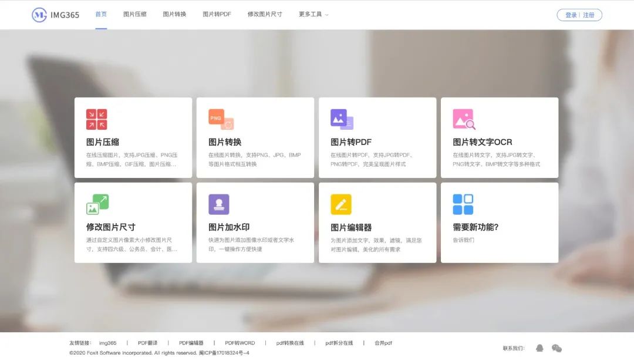Click the 登录 login button
This screenshot has height=364, width=634.
[571, 15]
